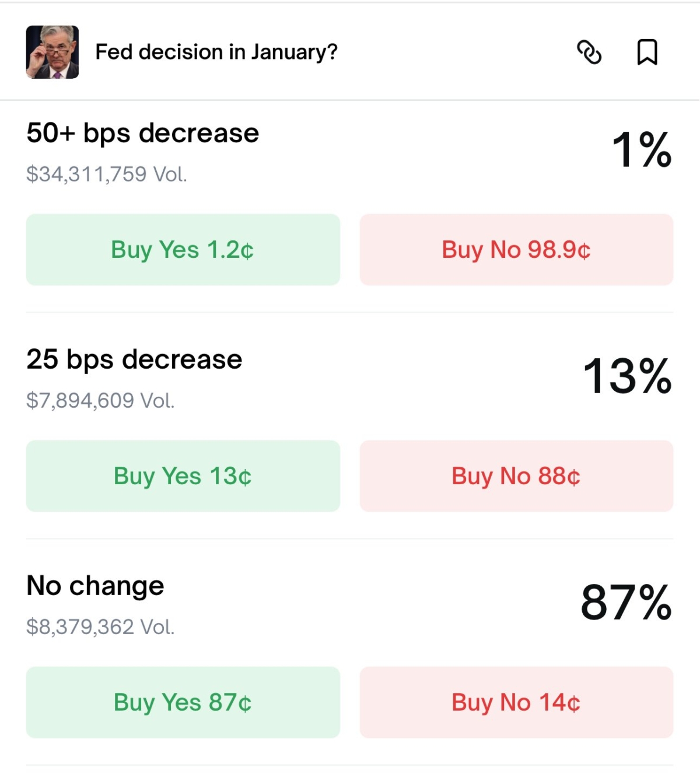Click the 1% probability figure

coord(642,150)
